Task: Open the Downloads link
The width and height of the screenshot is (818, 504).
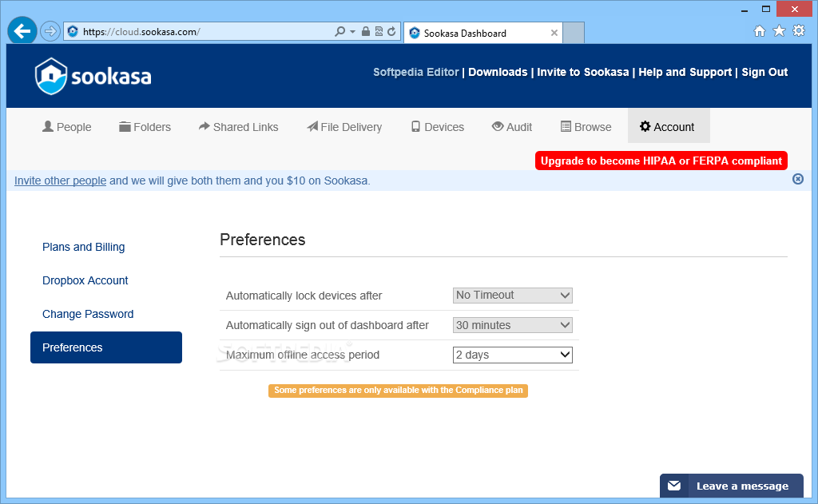Action: click(x=498, y=72)
